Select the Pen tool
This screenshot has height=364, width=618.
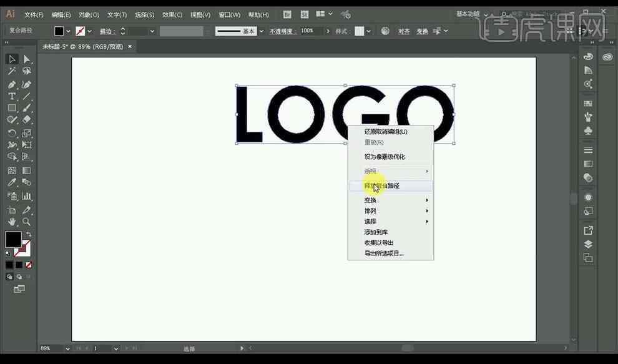pyautogui.click(x=12, y=84)
